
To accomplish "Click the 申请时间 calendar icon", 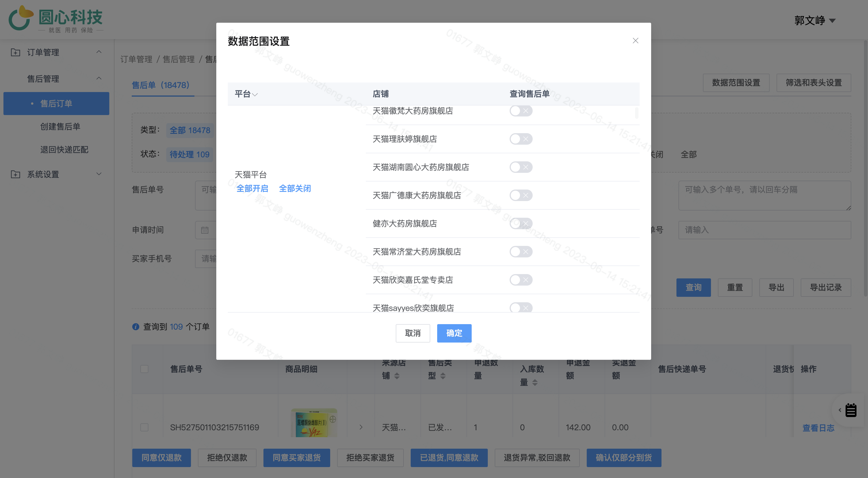I will click(x=205, y=230).
